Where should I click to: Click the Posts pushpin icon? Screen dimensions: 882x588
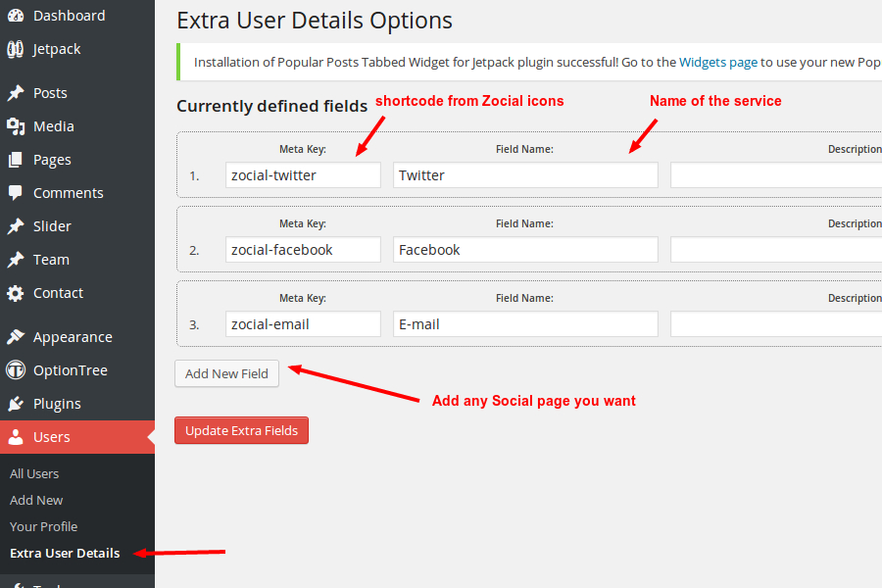pos(16,93)
